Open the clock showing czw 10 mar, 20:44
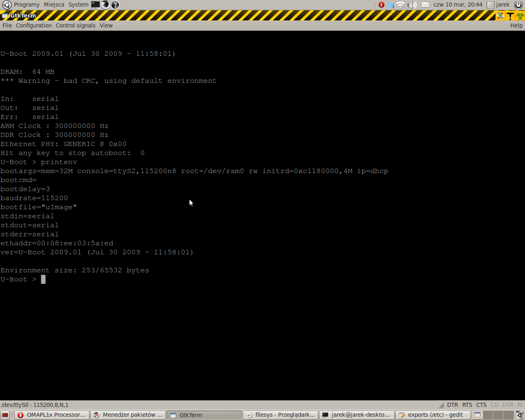The image size is (525, 420). (x=458, y=5)
